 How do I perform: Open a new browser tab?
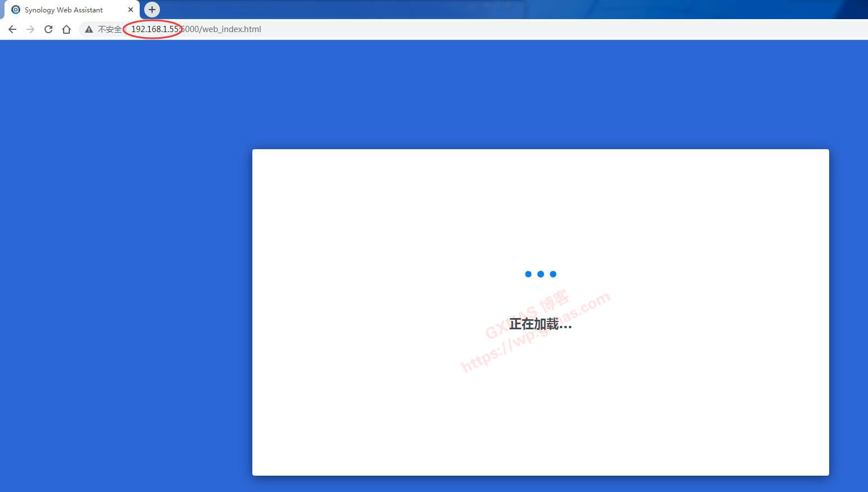tap(152, 10)
